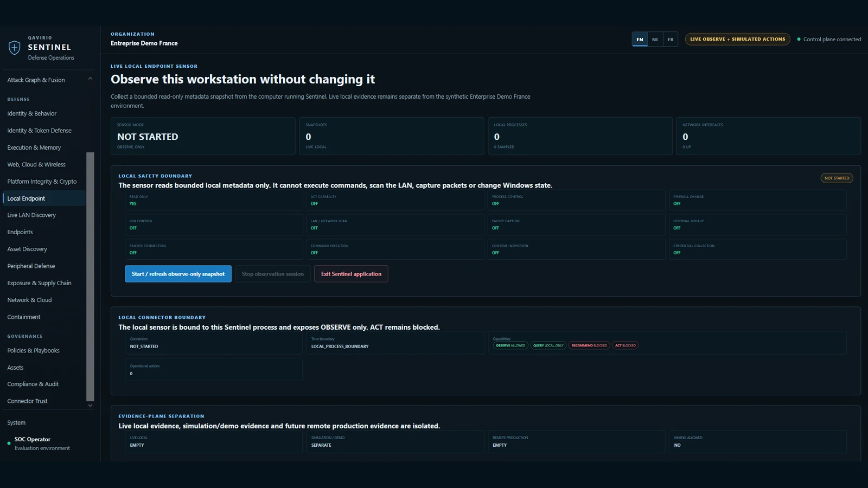Switch language to NL
868x488 pixels.
(655, 40)
